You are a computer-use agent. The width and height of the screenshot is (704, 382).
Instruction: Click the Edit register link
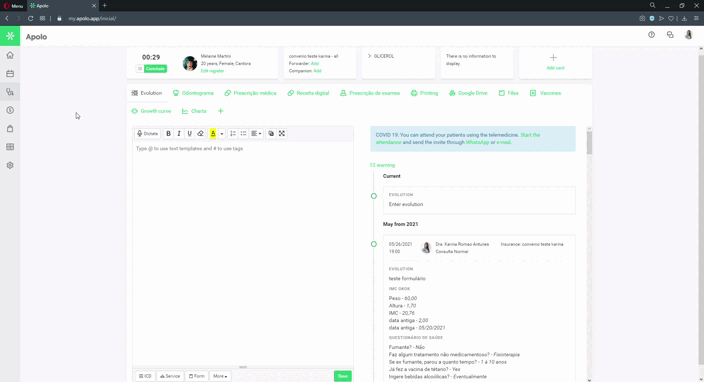click(x=212, y=71)
